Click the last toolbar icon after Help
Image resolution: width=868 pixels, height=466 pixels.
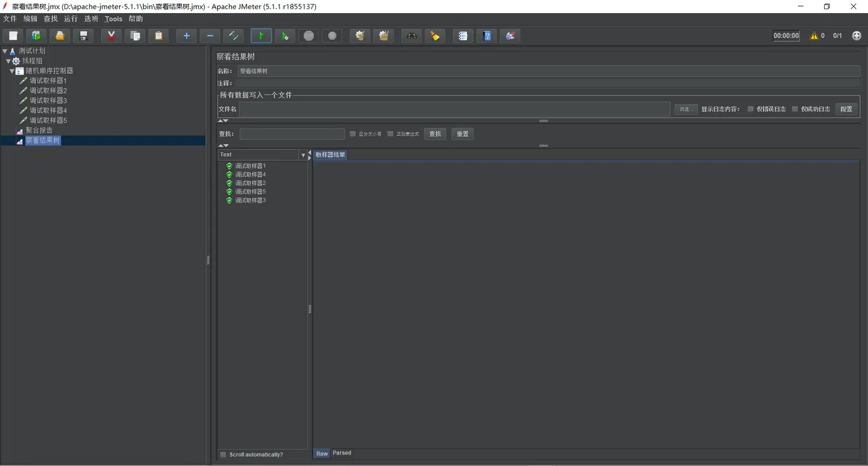pyautogui.click(x=510, y=36)
